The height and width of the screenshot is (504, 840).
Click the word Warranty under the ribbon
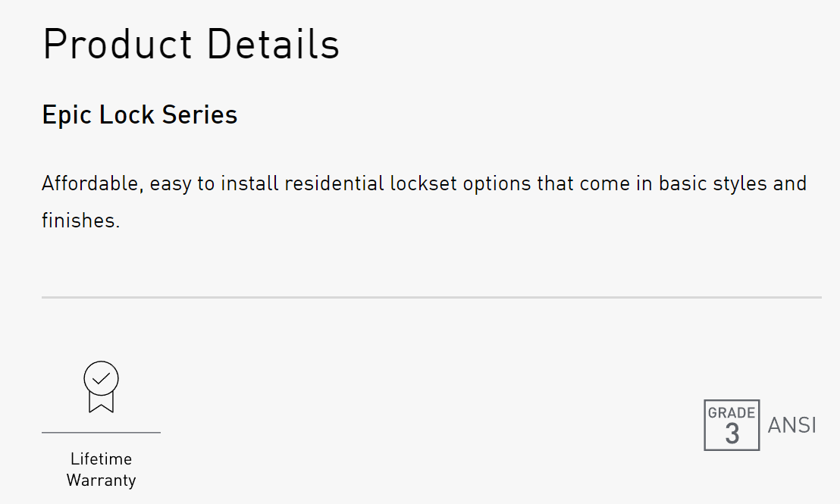[101, 480]
